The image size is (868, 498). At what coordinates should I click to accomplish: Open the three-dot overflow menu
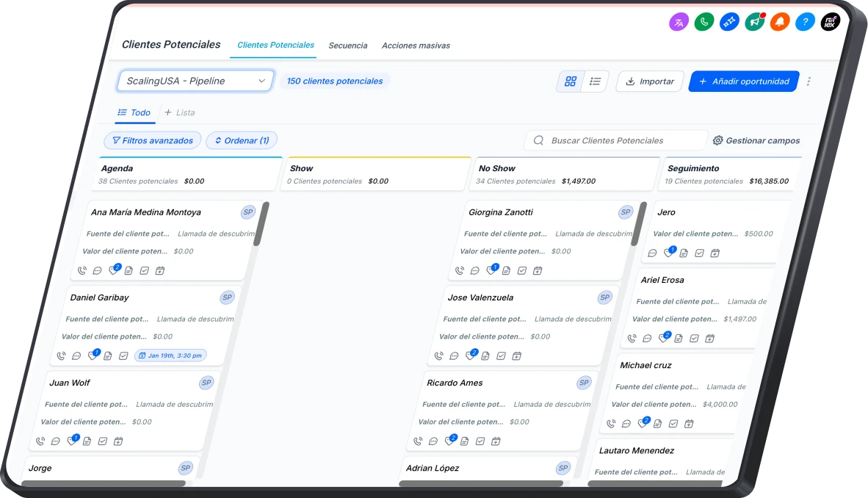point(808,81)
